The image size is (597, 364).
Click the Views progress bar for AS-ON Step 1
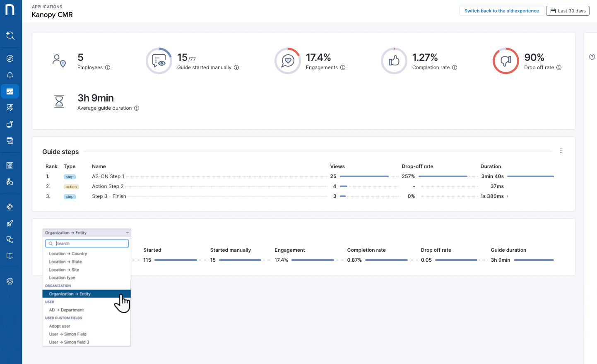pos(364,176)
